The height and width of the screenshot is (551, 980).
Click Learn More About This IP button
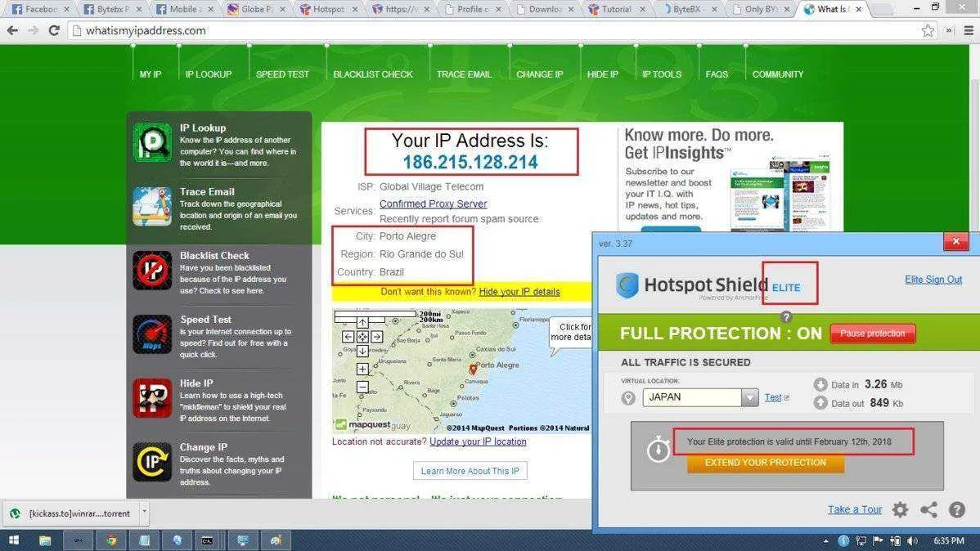(470, 471)
